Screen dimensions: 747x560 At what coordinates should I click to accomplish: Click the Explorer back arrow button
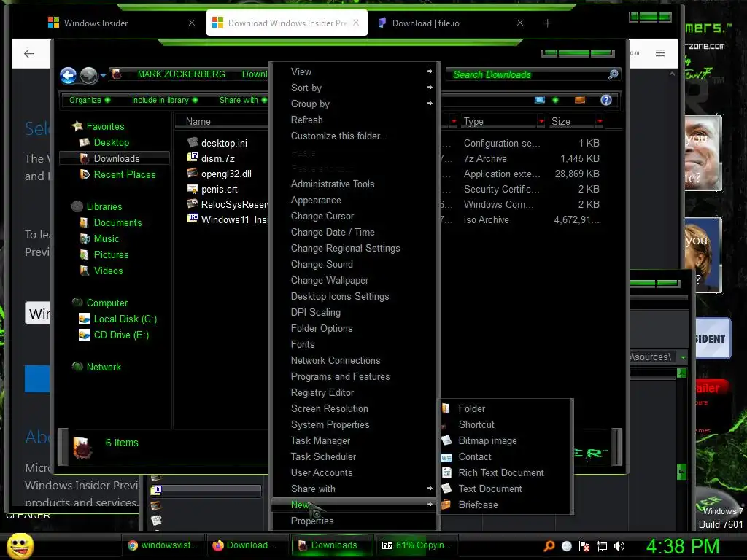(68, 75)
